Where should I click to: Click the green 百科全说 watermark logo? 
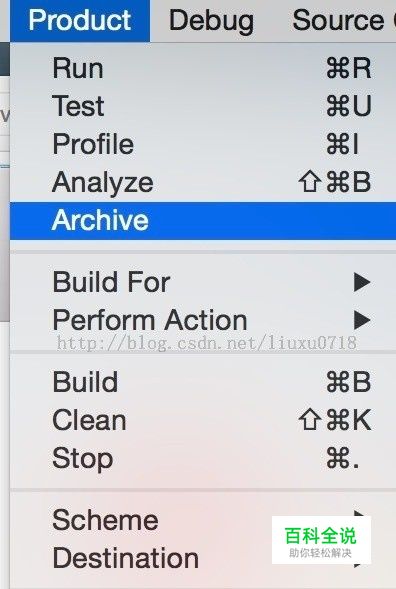321,540
